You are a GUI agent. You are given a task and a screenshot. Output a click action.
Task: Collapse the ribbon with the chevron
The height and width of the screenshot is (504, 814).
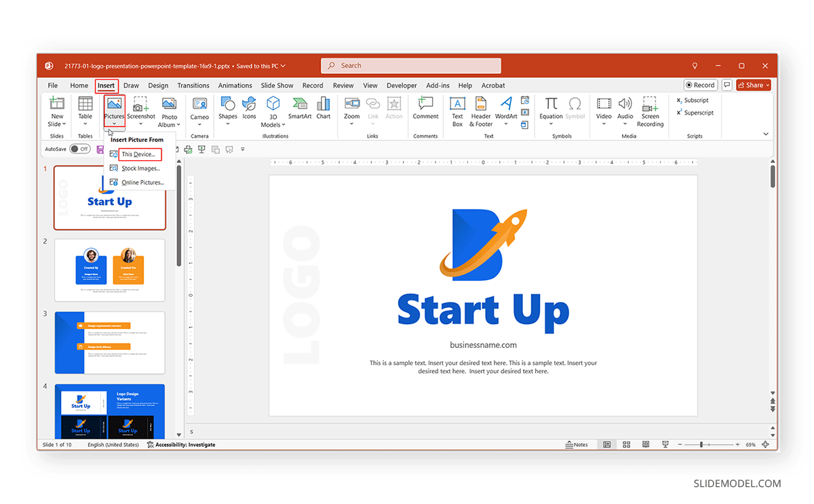(766, 134)
